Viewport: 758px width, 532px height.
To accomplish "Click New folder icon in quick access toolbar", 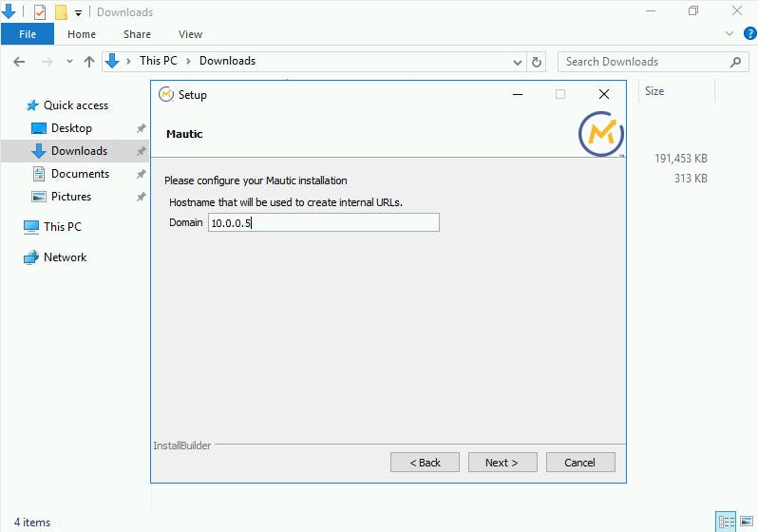I will [61, 12].
